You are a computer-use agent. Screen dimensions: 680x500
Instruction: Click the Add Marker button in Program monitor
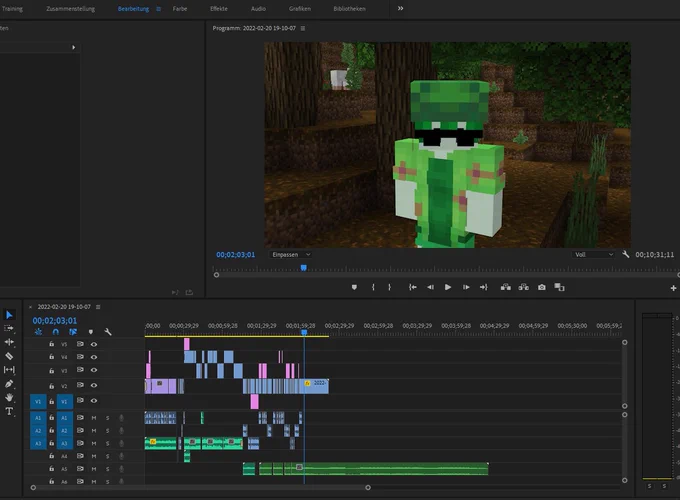coord(354,287)
